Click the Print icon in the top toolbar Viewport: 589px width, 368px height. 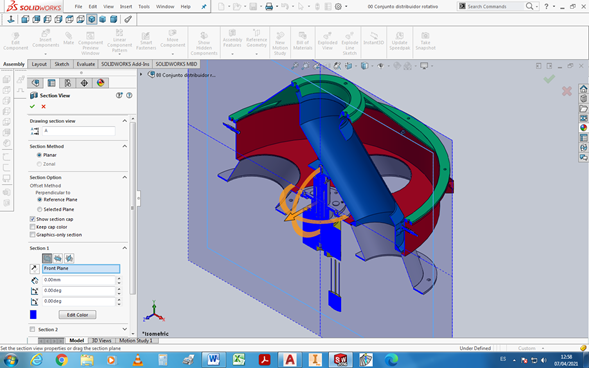[x=269, y=6]
